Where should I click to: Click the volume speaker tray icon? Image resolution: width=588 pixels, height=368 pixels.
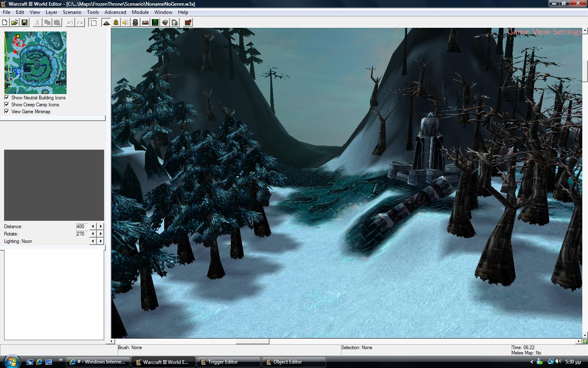coord(558,361)
